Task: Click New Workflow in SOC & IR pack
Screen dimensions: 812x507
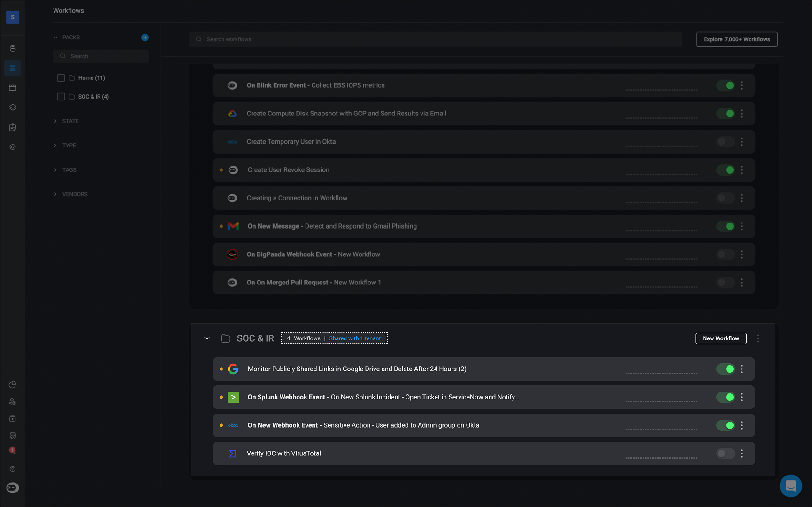Action: 720,338
